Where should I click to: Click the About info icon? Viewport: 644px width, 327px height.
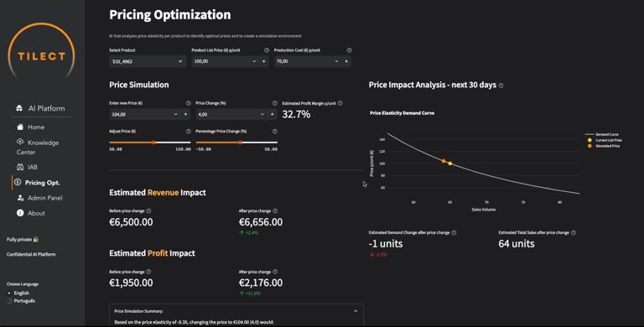(x=20, y=213)
